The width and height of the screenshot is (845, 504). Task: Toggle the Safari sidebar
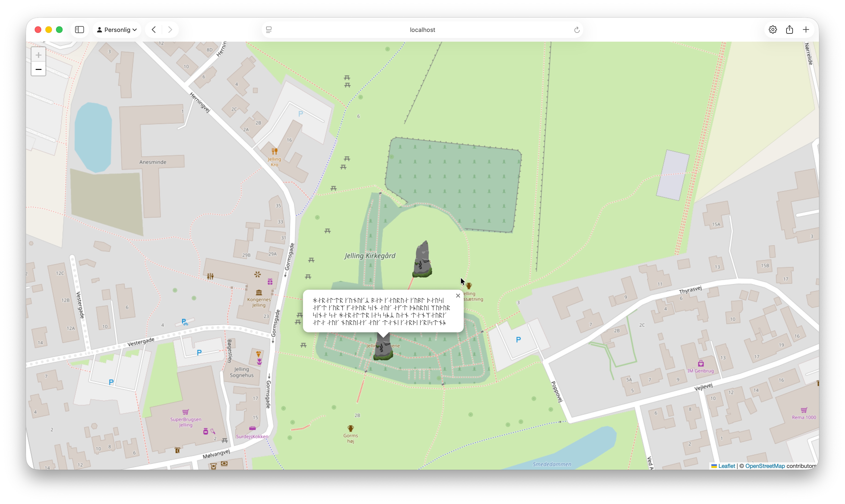pos(79,30)
